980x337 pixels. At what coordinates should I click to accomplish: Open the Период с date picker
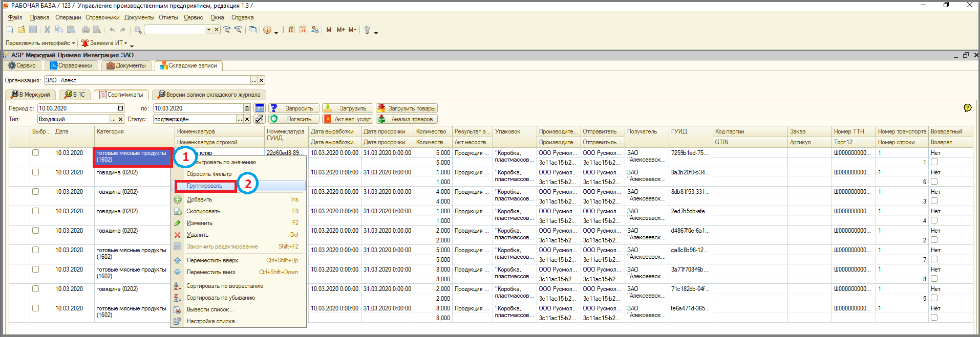(x=121, y=108)
